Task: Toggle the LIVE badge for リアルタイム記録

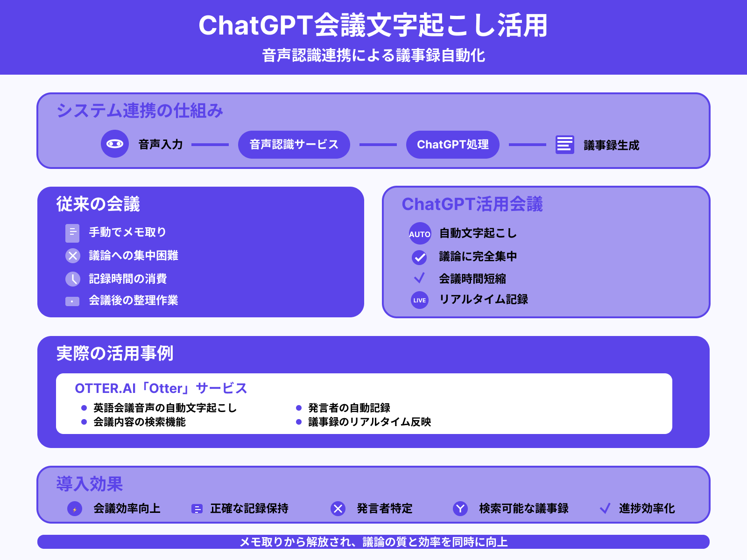Action: [419, 300]
